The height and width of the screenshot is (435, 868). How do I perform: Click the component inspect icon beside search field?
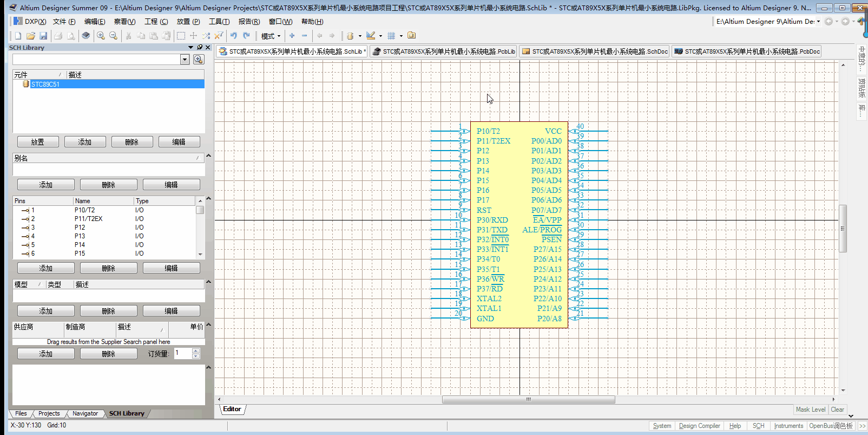(x=199, y=59)
